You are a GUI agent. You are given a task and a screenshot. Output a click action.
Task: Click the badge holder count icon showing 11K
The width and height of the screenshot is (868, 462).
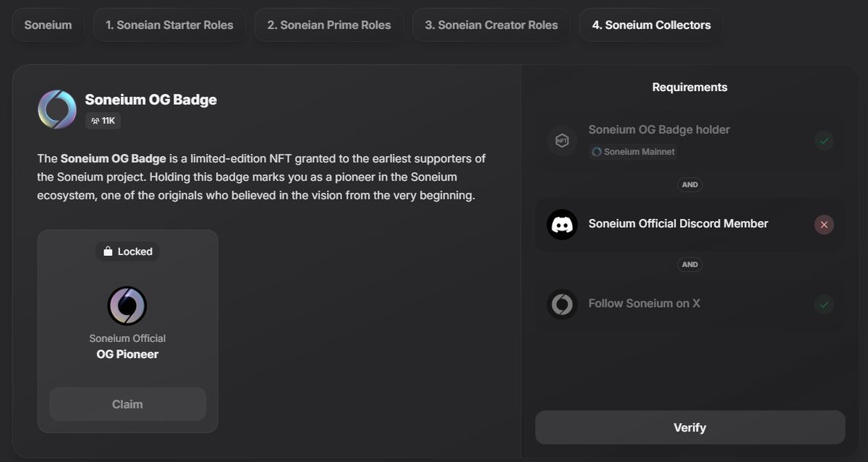point(95,121)
